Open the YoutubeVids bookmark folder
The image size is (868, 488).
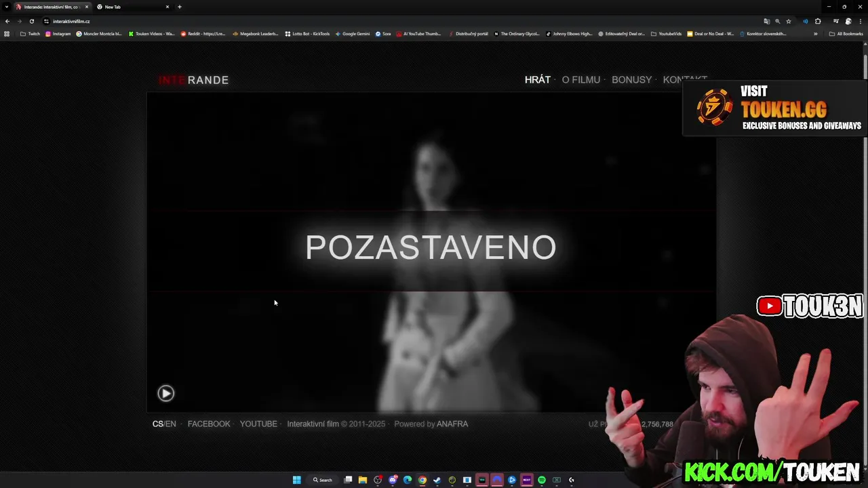pyautogui.click(x=666, y=33)
